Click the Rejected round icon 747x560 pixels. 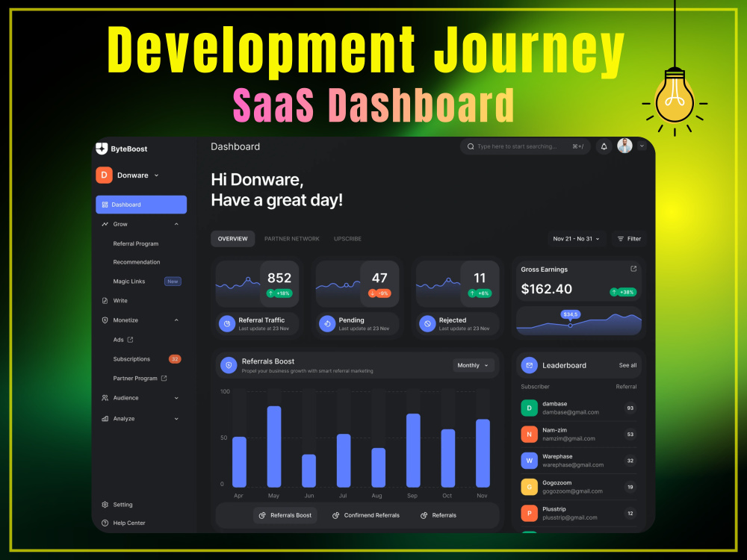click(x=427, y=324)
